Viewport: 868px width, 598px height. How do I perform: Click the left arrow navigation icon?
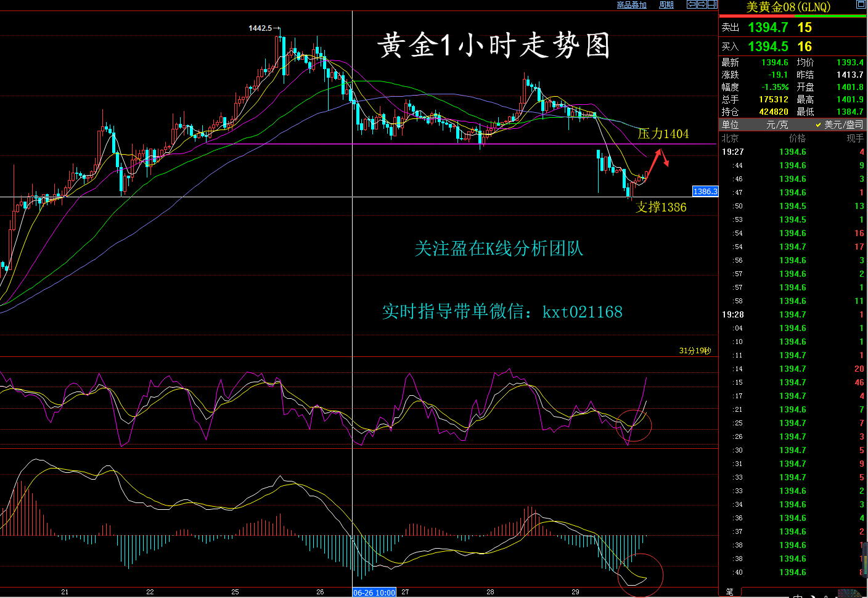coord(692,4)
